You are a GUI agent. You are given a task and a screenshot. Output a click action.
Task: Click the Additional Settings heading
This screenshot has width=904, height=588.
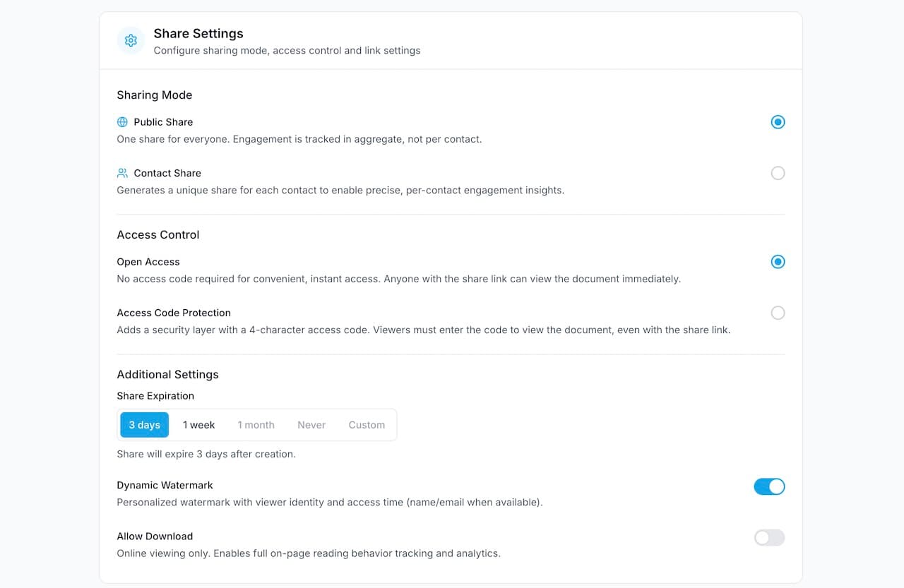(x=167, y=374)
